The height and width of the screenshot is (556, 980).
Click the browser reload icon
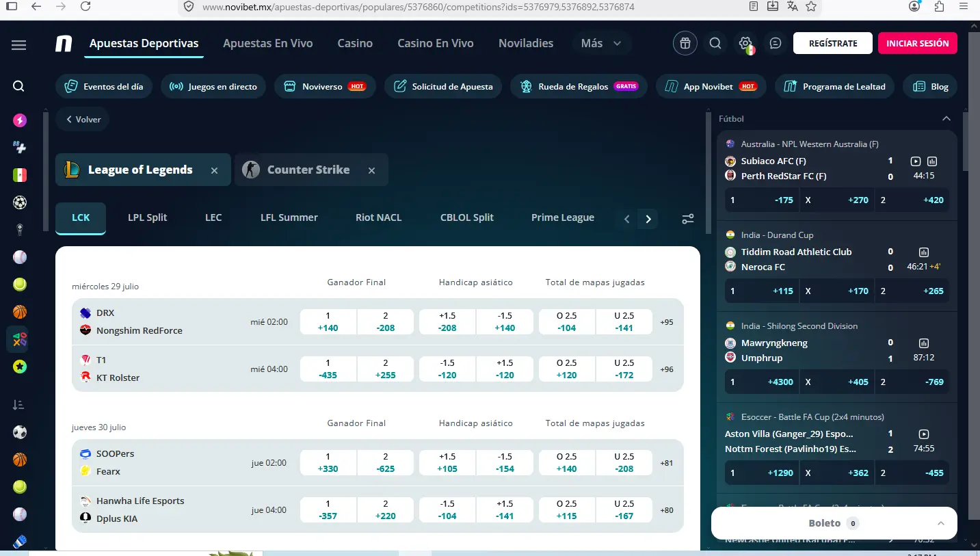(x=85, y=7)
